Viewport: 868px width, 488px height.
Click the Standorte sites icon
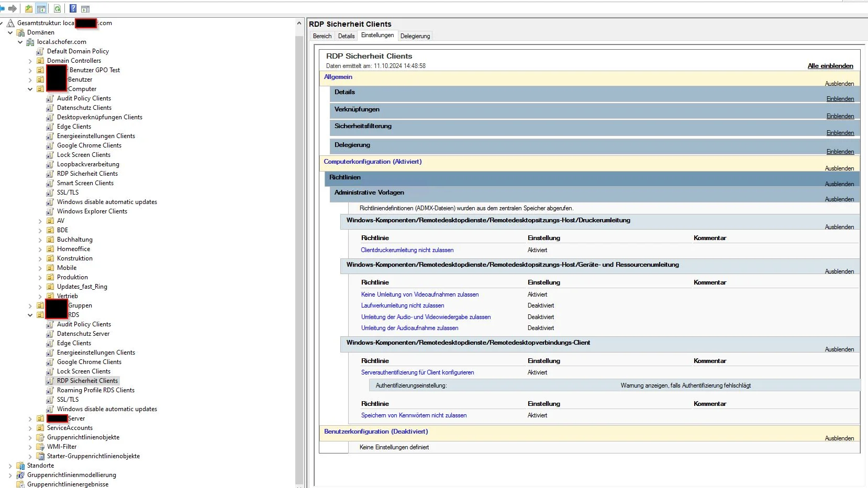coord(20,466)
